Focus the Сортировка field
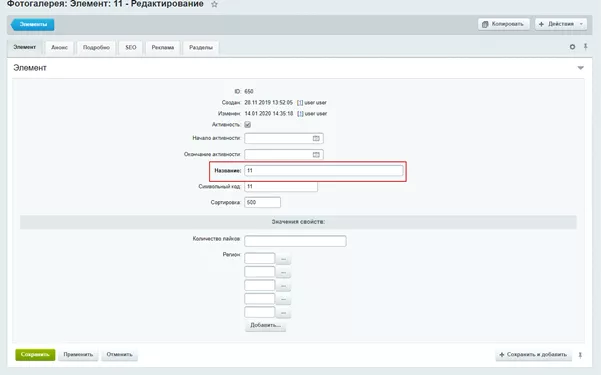Screen dimensions: 601x375 263,202
